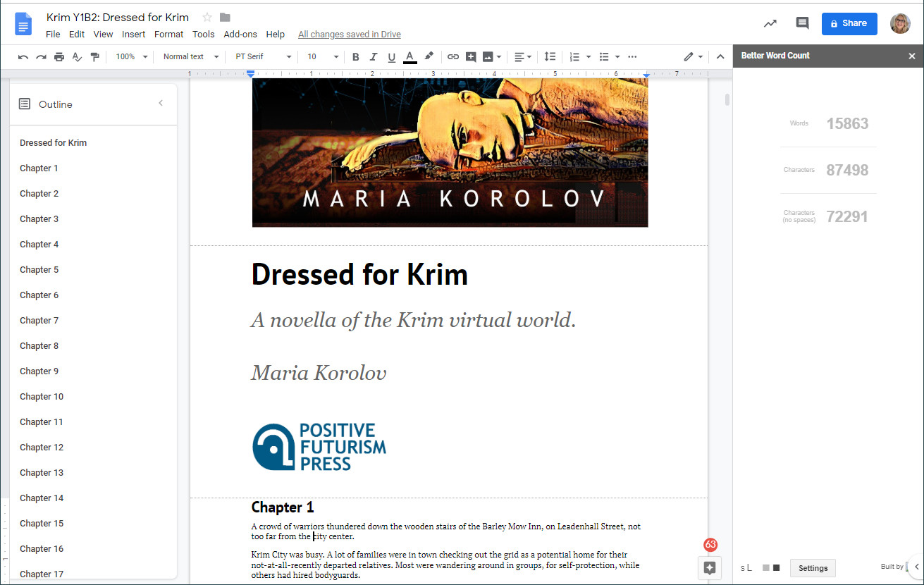Jump to Dressed for Krim outline heading
Image resolution: width=924 pixels, height=585 pixels.
54,143
